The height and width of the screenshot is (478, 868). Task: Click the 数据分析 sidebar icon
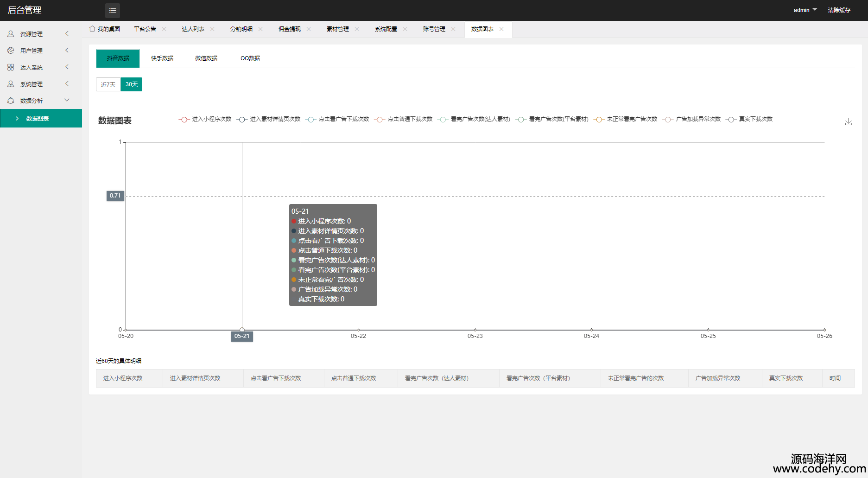pyautogui.click(x=11, y=101)
